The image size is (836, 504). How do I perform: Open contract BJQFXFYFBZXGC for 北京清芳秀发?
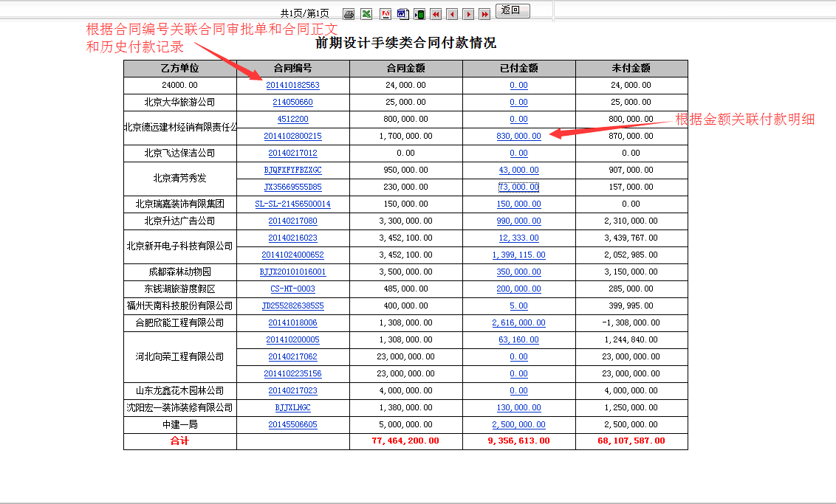292,170
